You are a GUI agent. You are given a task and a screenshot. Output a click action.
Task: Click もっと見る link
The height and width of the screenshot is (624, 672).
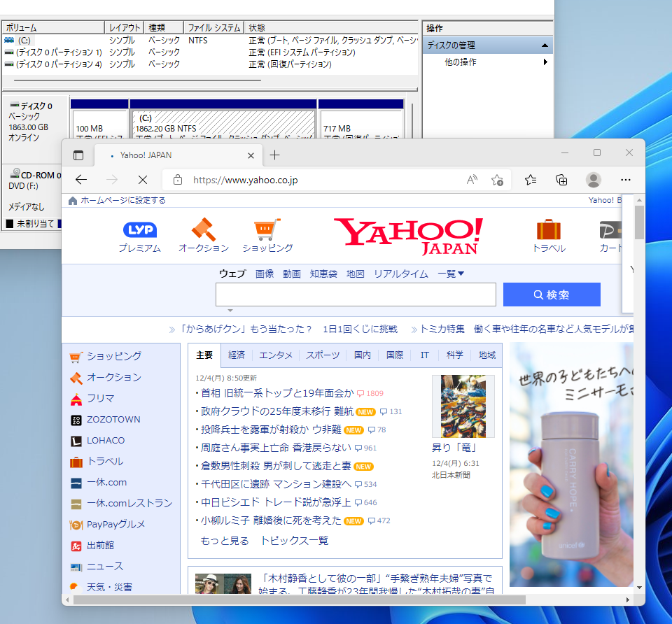[225, 541]
